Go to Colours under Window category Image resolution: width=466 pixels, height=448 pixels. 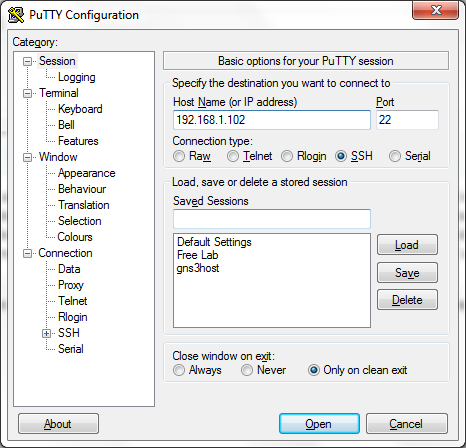(x=75, y=237)
